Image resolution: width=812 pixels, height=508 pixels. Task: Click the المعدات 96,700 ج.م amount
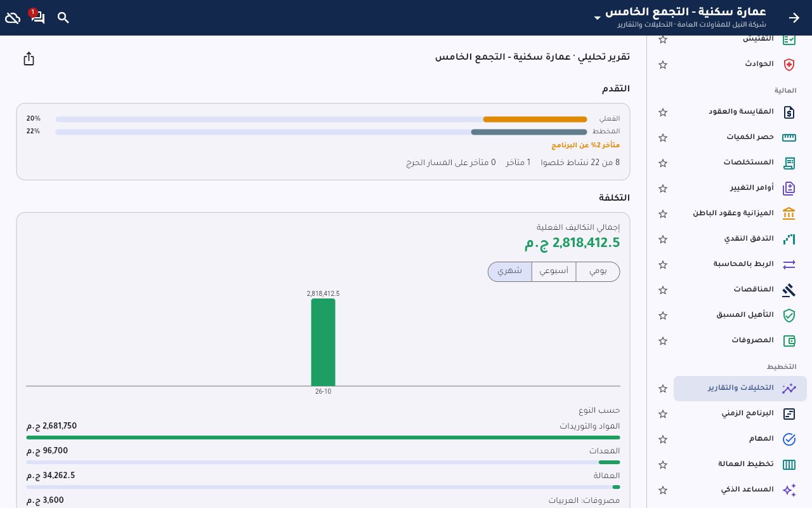coord(47,451)
